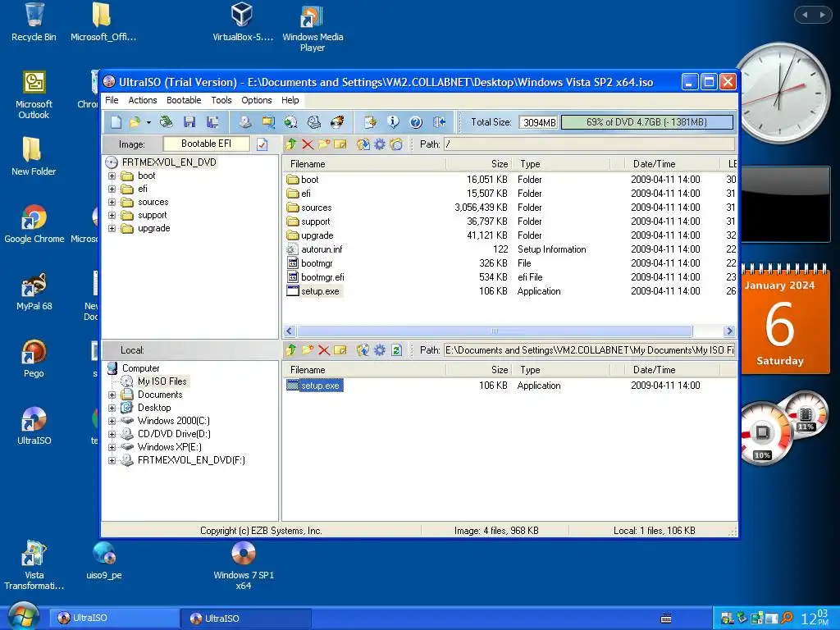Select My ISO Files in the Local tree
Viewport: 840px width, 630px height.
(x=162, y=381)
